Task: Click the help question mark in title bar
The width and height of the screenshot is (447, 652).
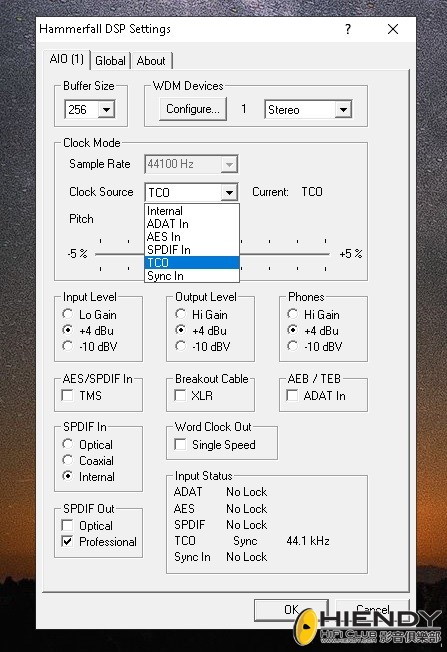Action: (x=348, y=29)
